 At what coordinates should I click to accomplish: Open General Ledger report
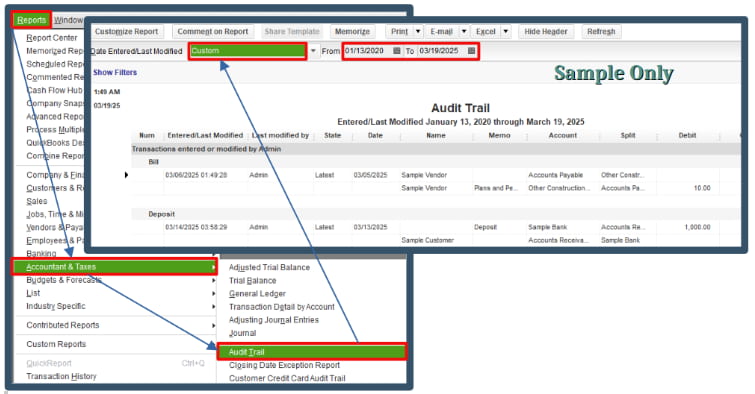coord(257,293)
